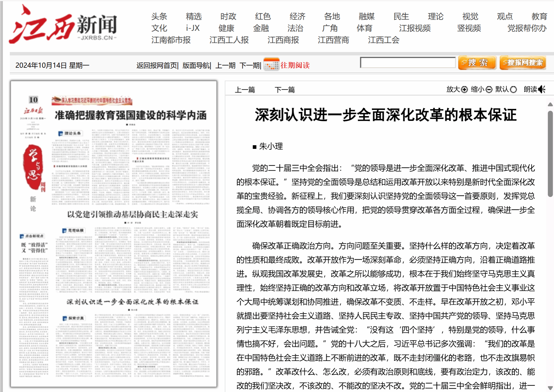
Task: Open 党报帮你办 link
Action: click(x=527, y=28)
